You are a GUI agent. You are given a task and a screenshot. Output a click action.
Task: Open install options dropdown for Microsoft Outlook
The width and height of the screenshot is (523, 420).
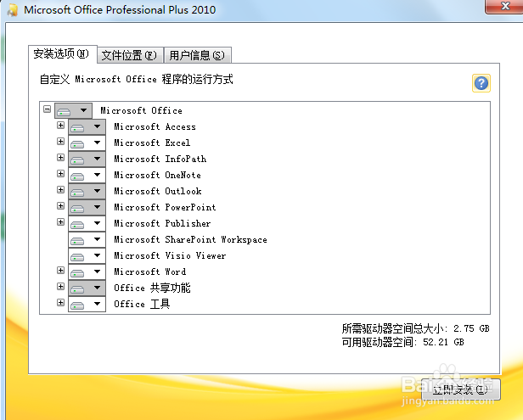click(87, 192)
